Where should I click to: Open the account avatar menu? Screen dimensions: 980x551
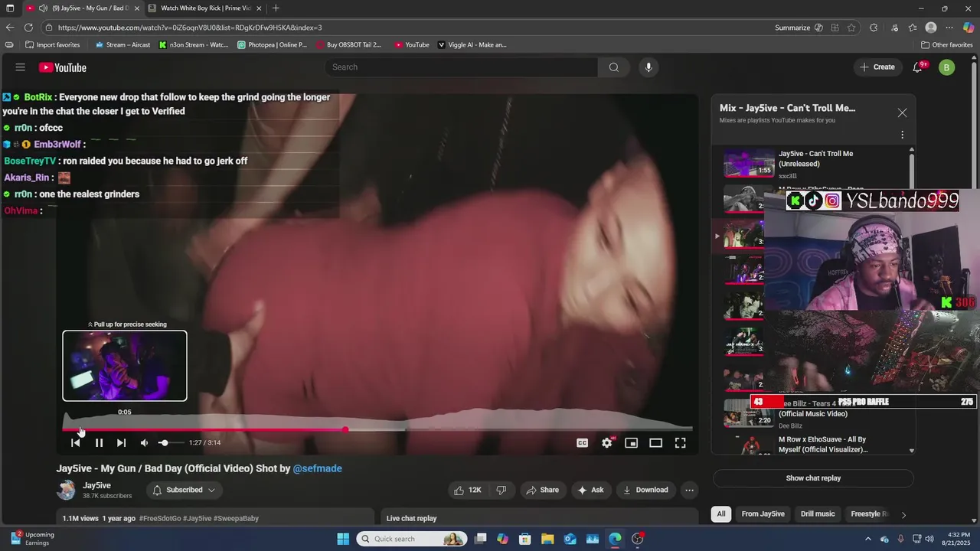tap(946, 67)
